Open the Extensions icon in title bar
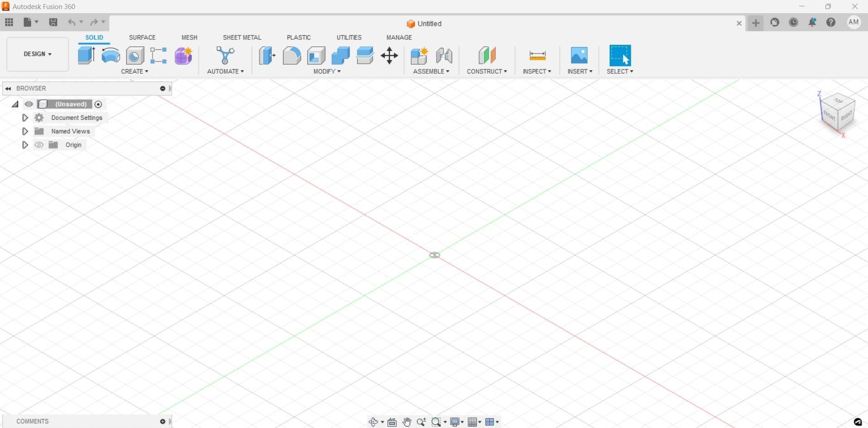The height and width of the screenshot is (428, 868). tap(775, 22)
